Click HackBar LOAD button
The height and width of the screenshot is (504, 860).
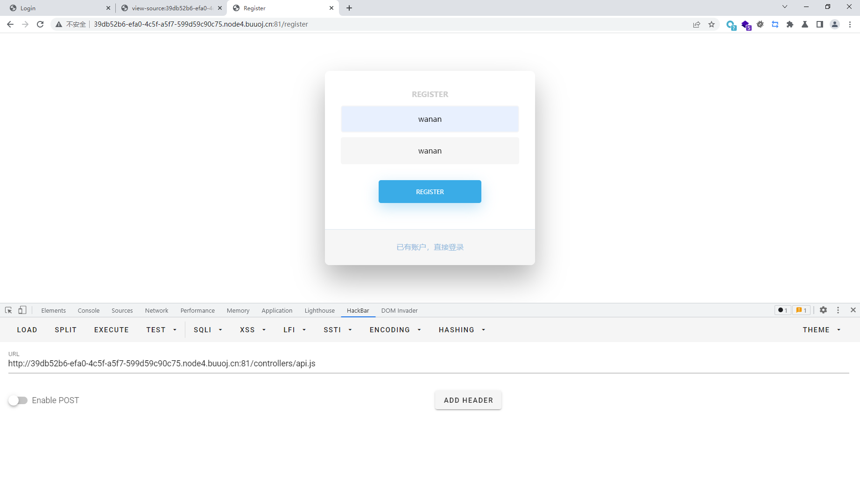coord(27,330)
